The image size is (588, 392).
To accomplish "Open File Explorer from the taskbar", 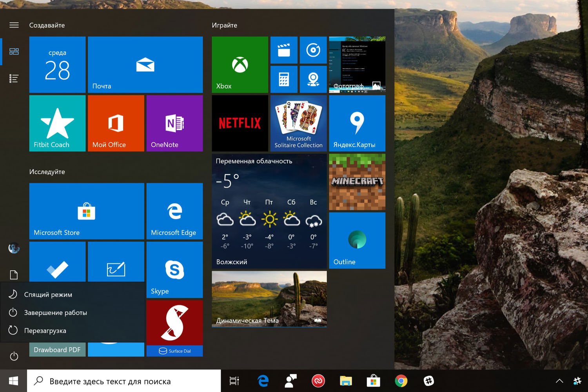I will (x=345, y=381).
